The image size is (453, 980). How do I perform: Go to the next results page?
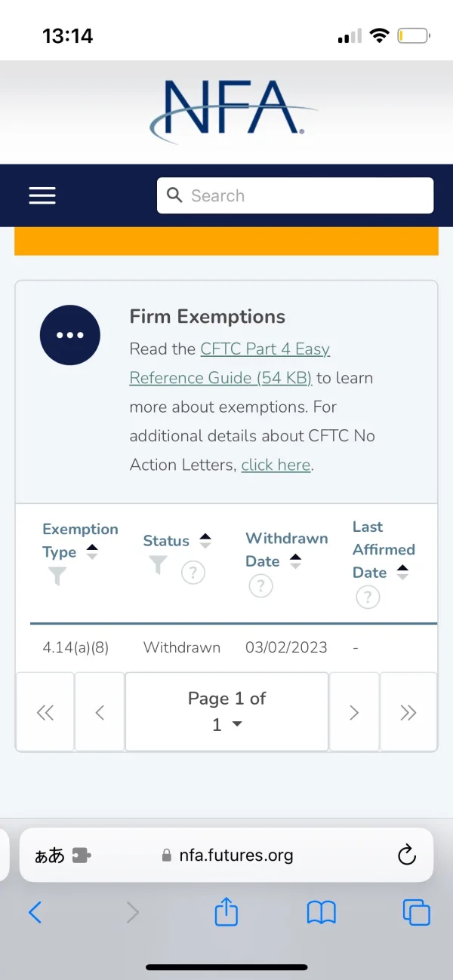point(354,712)
